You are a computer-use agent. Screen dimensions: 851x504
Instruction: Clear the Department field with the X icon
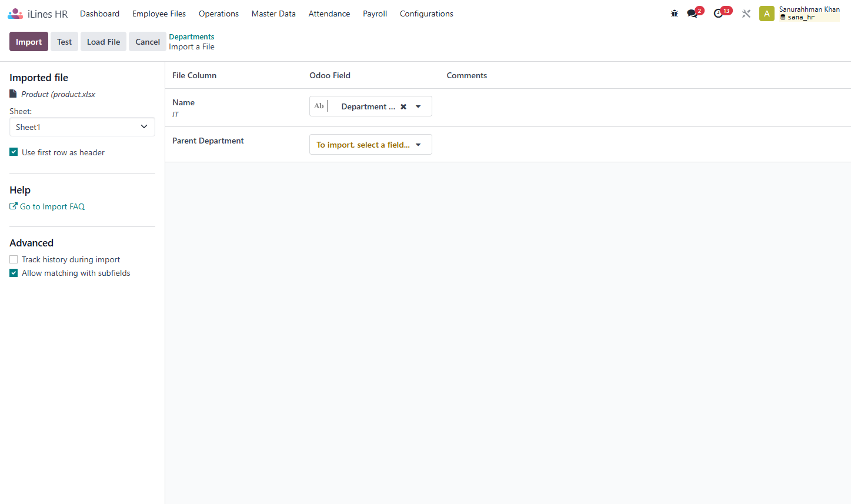coord(403,106)
